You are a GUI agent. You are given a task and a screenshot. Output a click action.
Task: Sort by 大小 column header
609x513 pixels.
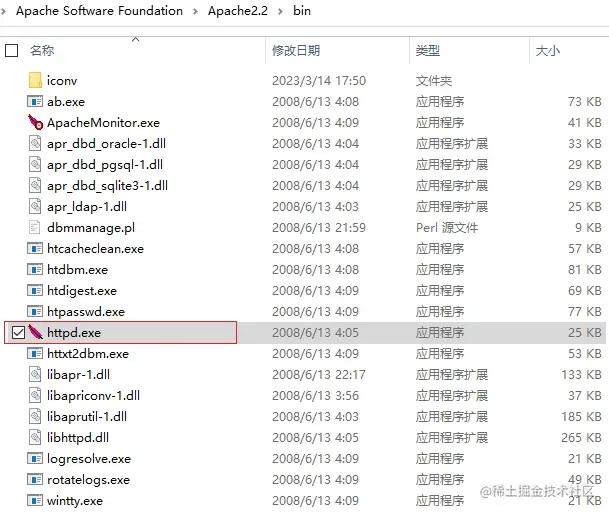pos(548,50)
